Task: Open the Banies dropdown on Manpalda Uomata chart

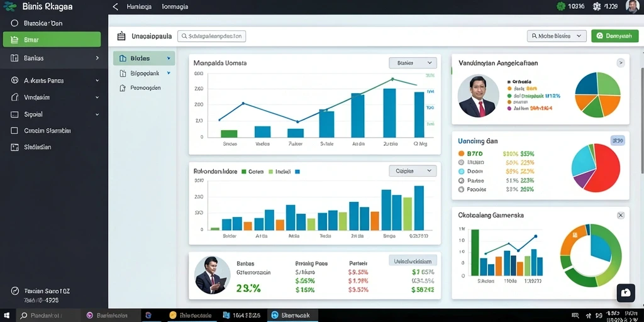Action: [x=413, y=63]
